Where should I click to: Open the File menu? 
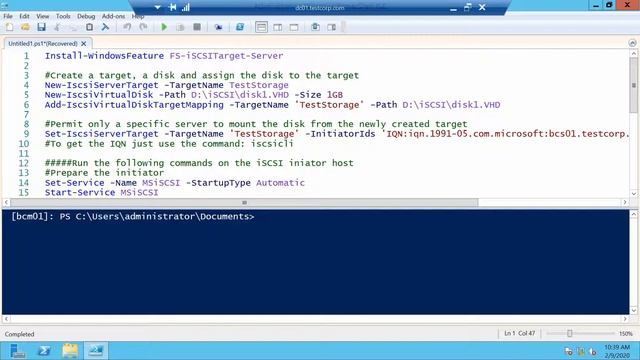(x=8, y=16)
